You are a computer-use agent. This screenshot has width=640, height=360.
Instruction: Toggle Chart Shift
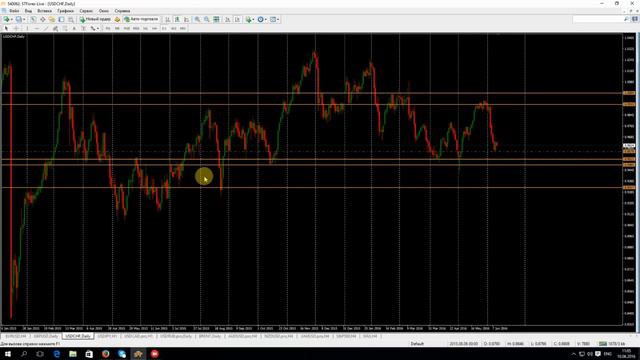click(238, 19)
